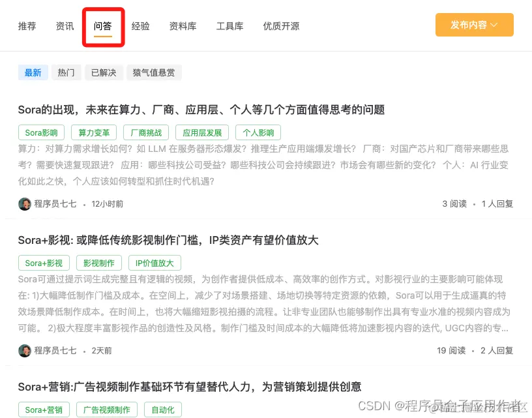The width and height of the screenshot is (532, 418).
Task: Select the 热门 filter
Action: tap(66, 72)
